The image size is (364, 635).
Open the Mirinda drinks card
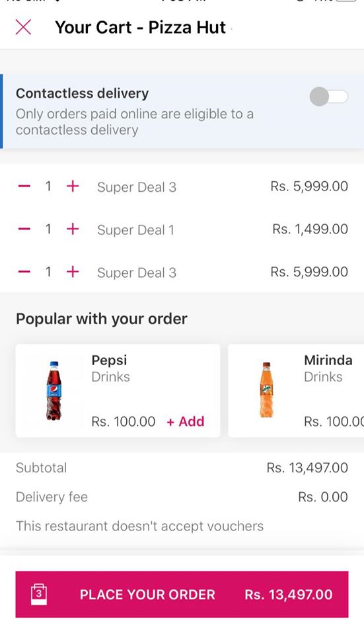[296, 390]
